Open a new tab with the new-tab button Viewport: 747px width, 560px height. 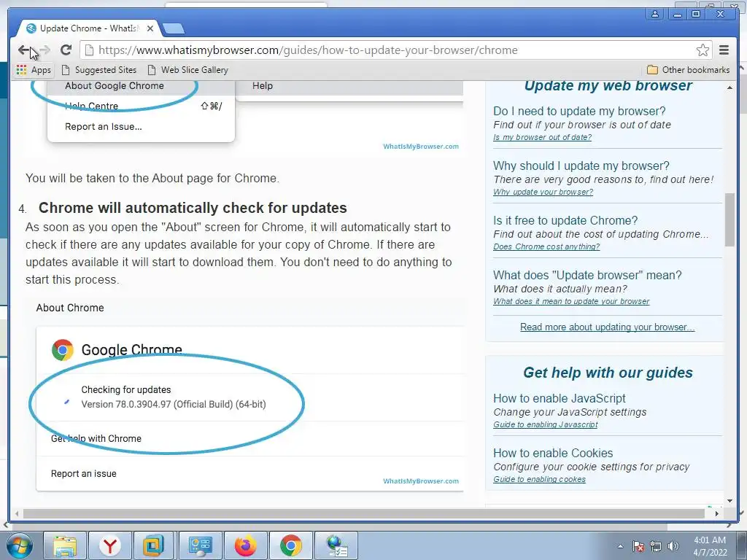tap(174, 29)
